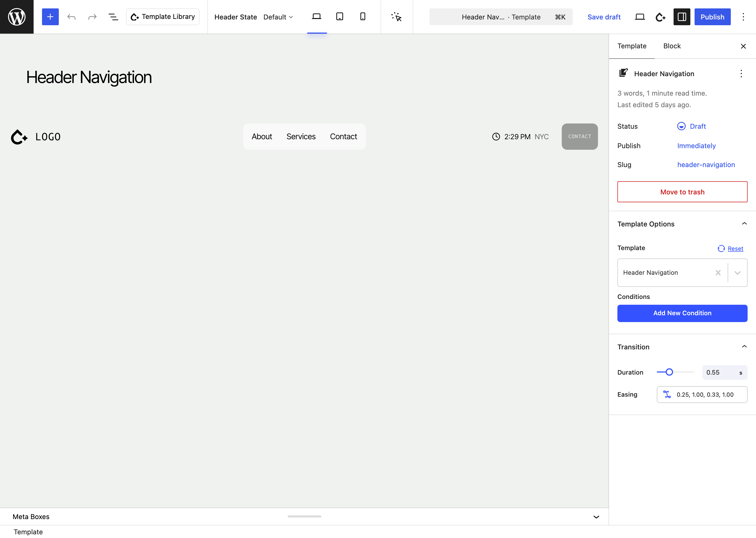Open the Header Nav command palette bar
The height and width of the screenshot is (538, 756).
coord(501,17)
